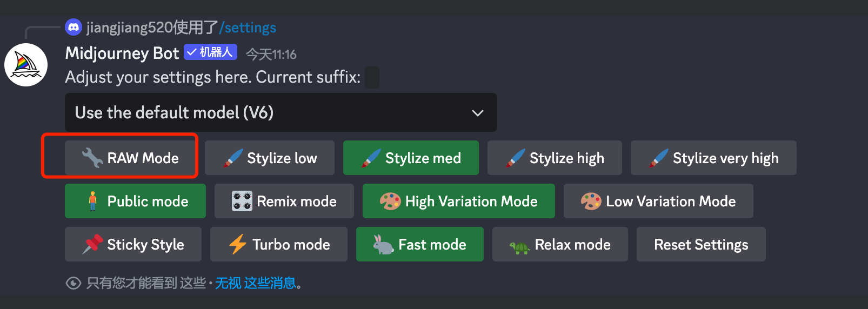Viewport: 868px width, 309px height.
Task: Select Stylize high
Action: click(555, 158)
